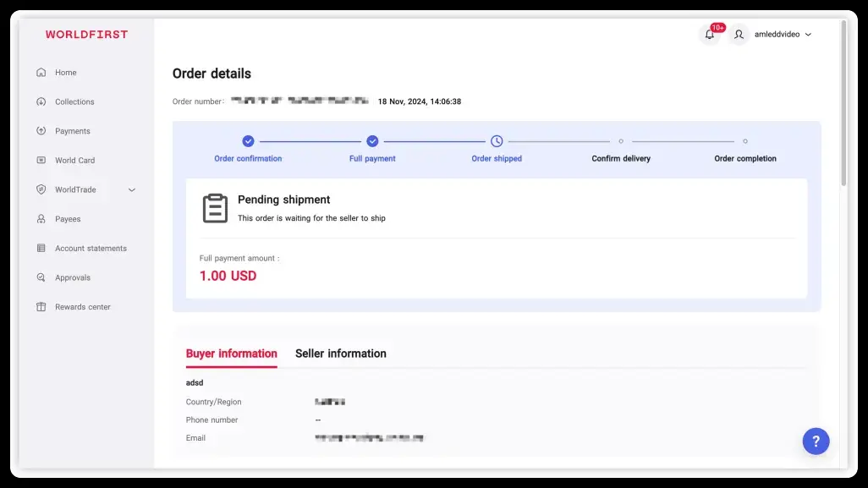The image size is (868, 488).
Task: Click the Payments sidebar icon
Action: click(x=41, y=131)
